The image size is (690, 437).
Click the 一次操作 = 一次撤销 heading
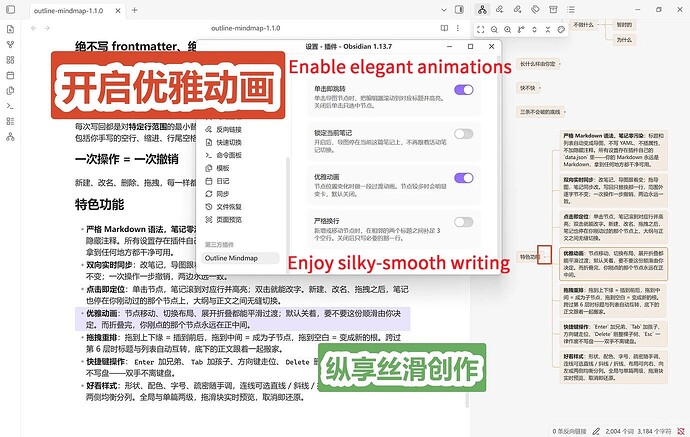pyautogui.click(x=127, y=159)
